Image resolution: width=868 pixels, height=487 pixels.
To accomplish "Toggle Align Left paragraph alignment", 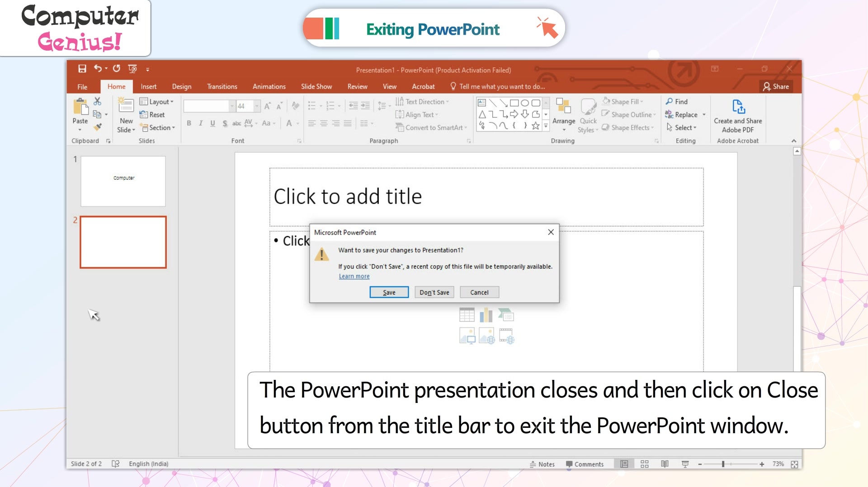I will pyautogui.click(x=312, y=123).
